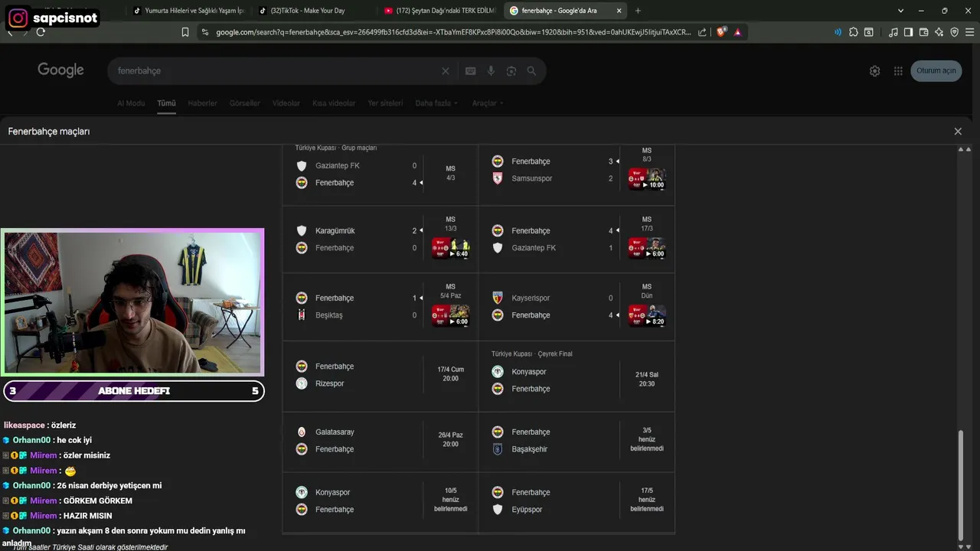Image resolution: width=980 pixels, height=551 pixels.
Task: Play Kayserispor–Fenerbahçe 8:20 highlight video
Action: click(647, 315)
